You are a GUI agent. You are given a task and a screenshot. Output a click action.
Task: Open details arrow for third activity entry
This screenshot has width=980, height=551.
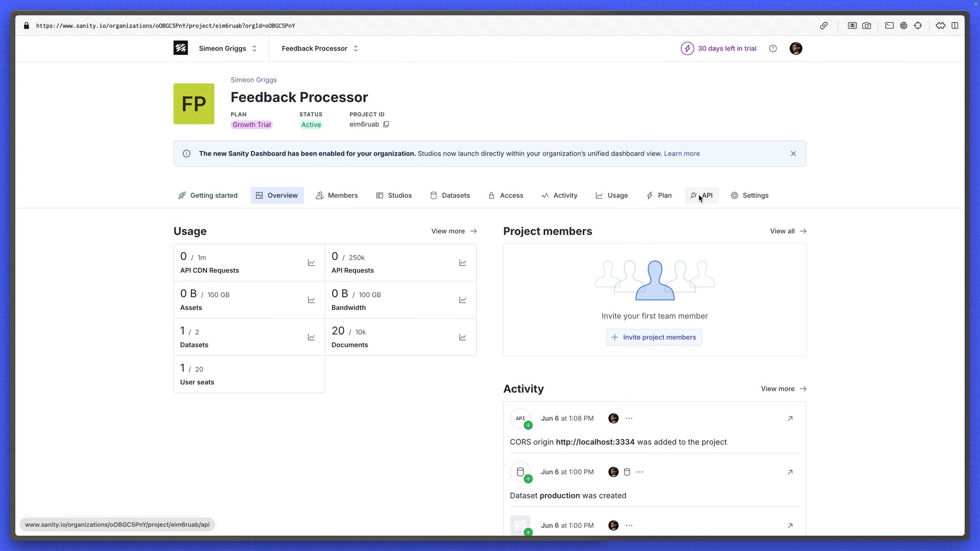790,526
